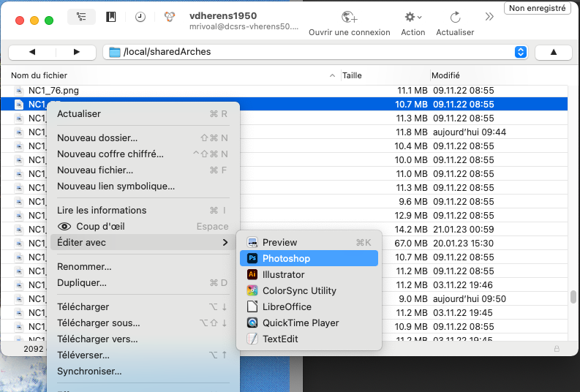Show hidden toolbar items with overflow chevron
This screenshot has width=580, height=392.
[x=489, y=17]
